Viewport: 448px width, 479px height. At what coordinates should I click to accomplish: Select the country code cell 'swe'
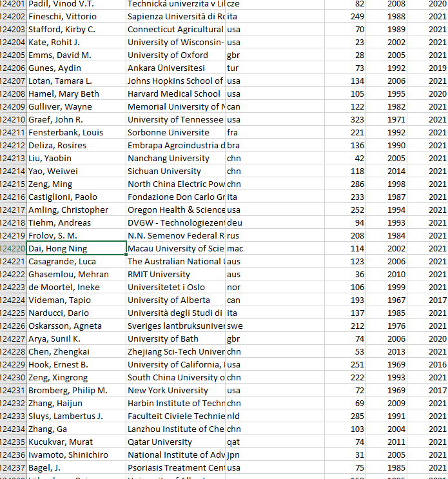tap(275, 326)
